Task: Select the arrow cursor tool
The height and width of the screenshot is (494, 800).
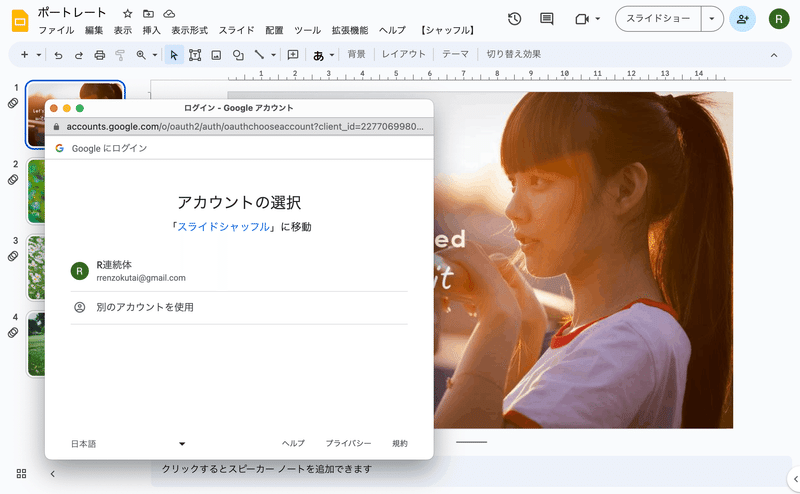Action: pyautogui.click(x=174, y=55)
